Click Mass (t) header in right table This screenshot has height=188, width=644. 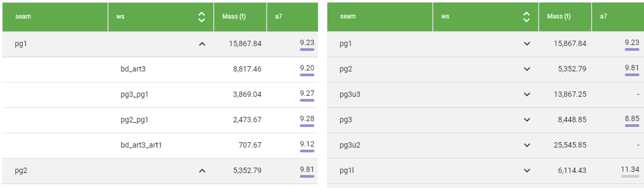(559, 16)
